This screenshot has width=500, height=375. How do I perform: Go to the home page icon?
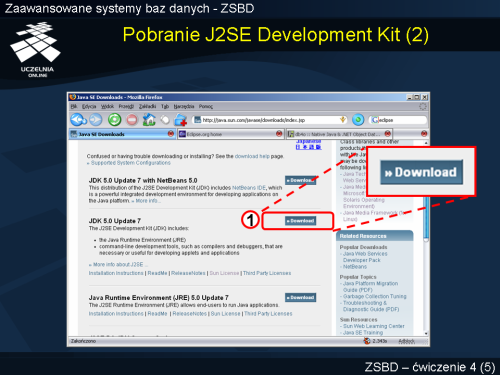coord(149,119)
